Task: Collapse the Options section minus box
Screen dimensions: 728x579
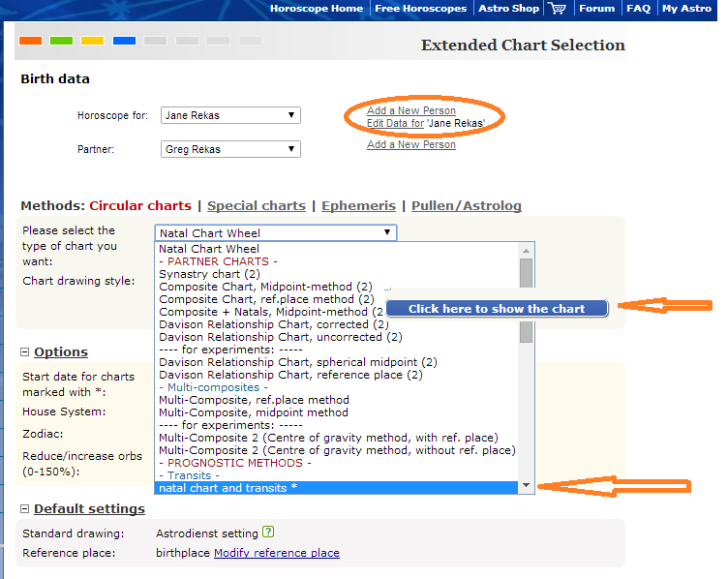Action: (24, 352)
